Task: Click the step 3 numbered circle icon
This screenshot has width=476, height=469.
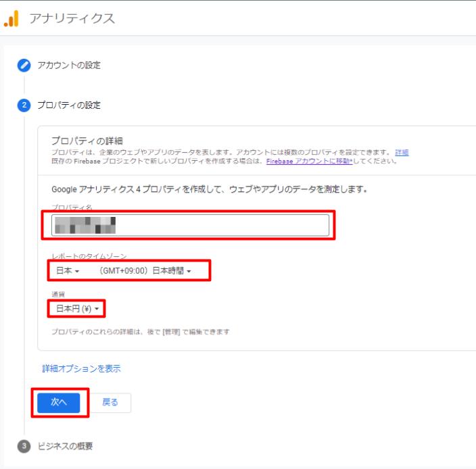Action: click(x=24, y=446)
